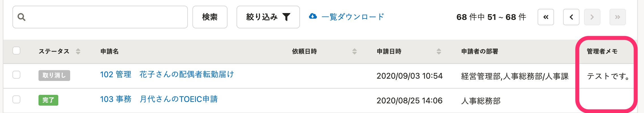Viewport: 644px width, 113px height.
Task: Toggle the select-all checkbox in header
Action: (16, 51)
